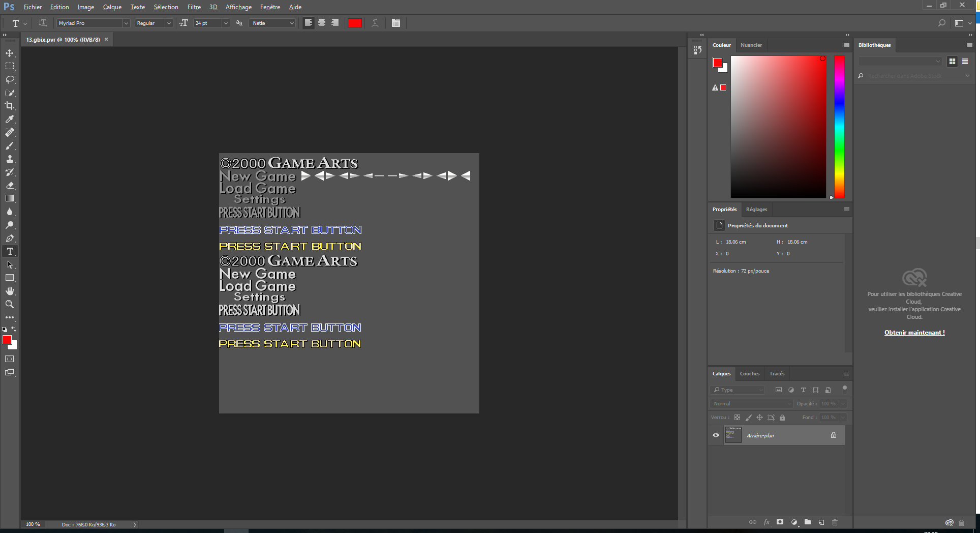This screenshot has height=533, width=980.
Task: Open the Myriad Pro font family dropdown
Action: pyautogui.click(x=126, y=23)
